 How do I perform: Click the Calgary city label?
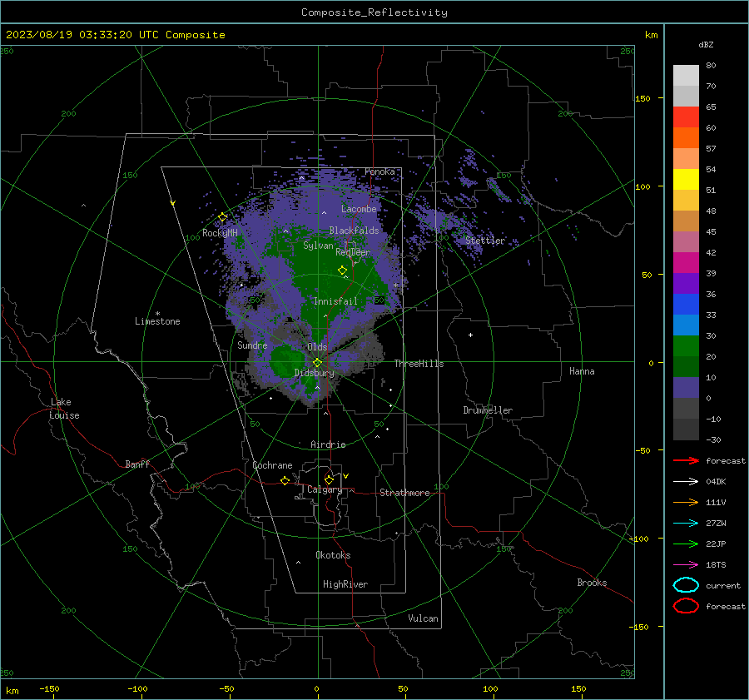pyautogui.click(x=325, y=489)
